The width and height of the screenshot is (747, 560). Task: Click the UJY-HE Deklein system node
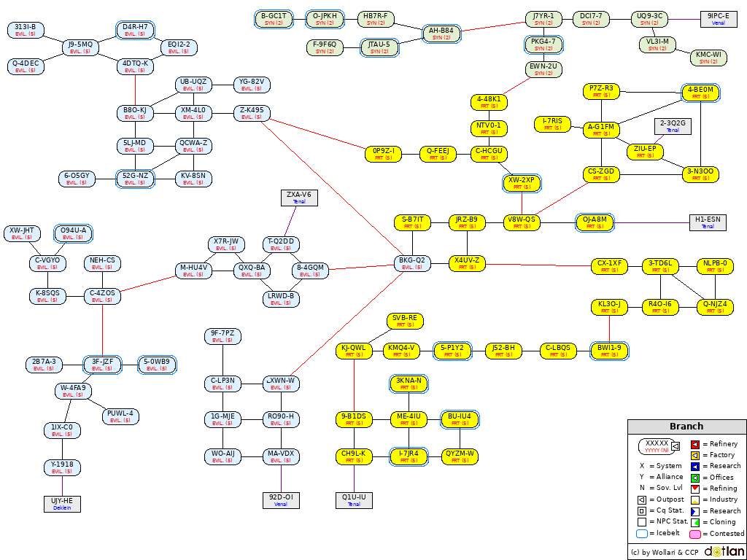(x=62, y=502)
